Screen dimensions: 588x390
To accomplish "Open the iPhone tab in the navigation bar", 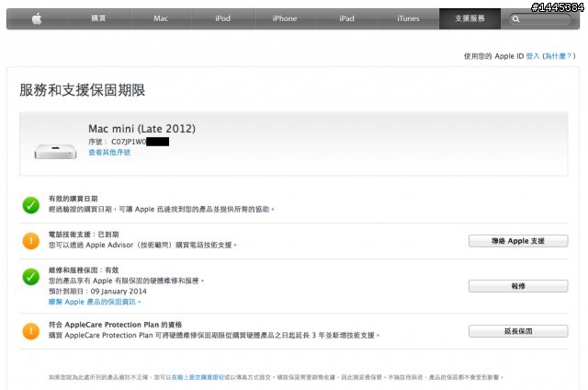I will (x=285, y=18).
